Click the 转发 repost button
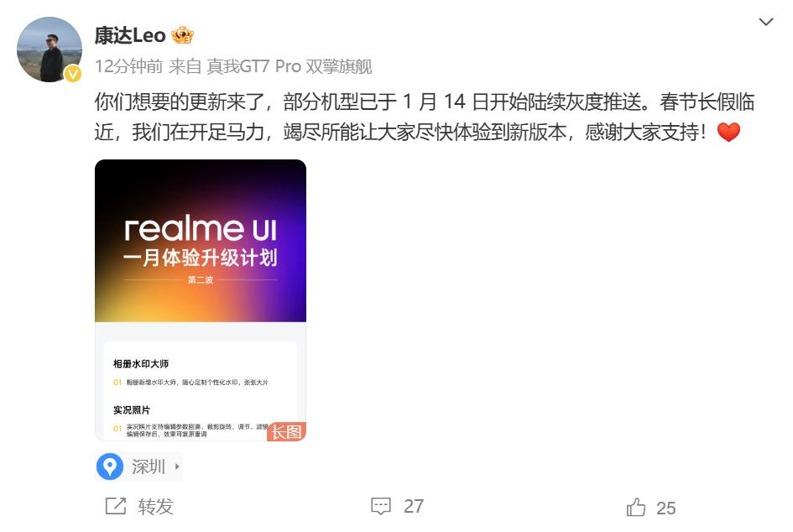 [155, 506]
